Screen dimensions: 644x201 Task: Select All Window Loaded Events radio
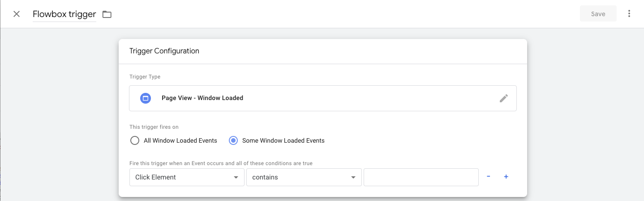coord(135,140)
